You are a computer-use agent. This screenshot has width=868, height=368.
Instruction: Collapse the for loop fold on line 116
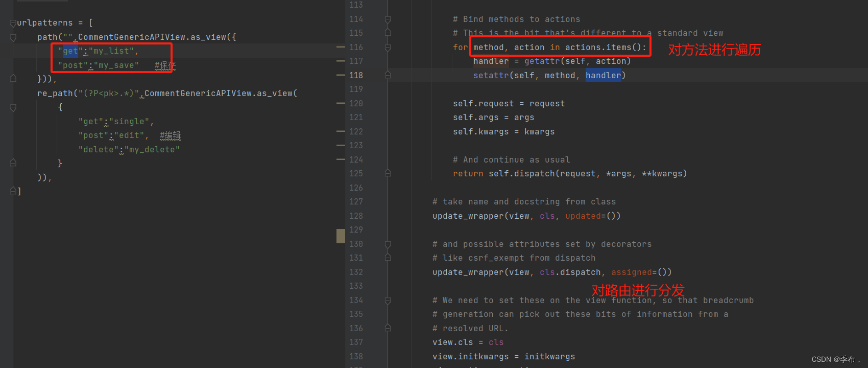point(388,48)
